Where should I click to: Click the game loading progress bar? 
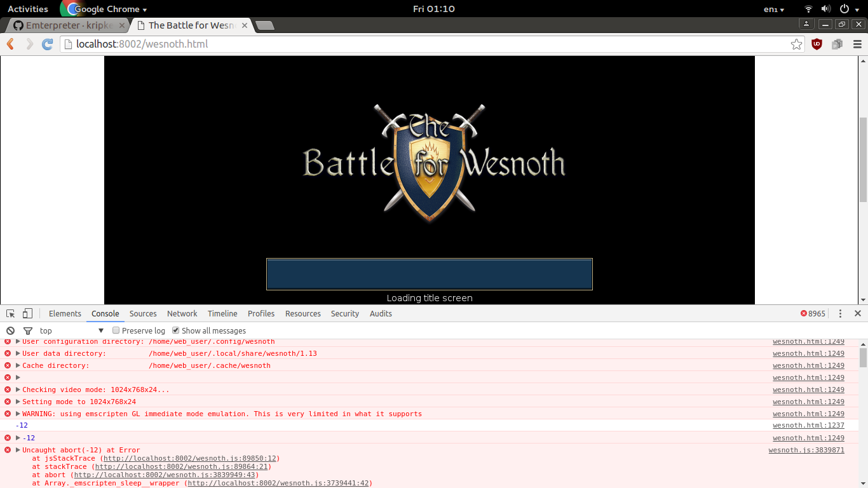pos(430,274)
